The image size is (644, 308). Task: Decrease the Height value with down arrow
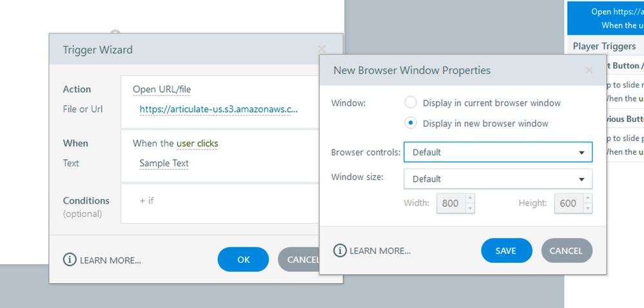[587, 207]
